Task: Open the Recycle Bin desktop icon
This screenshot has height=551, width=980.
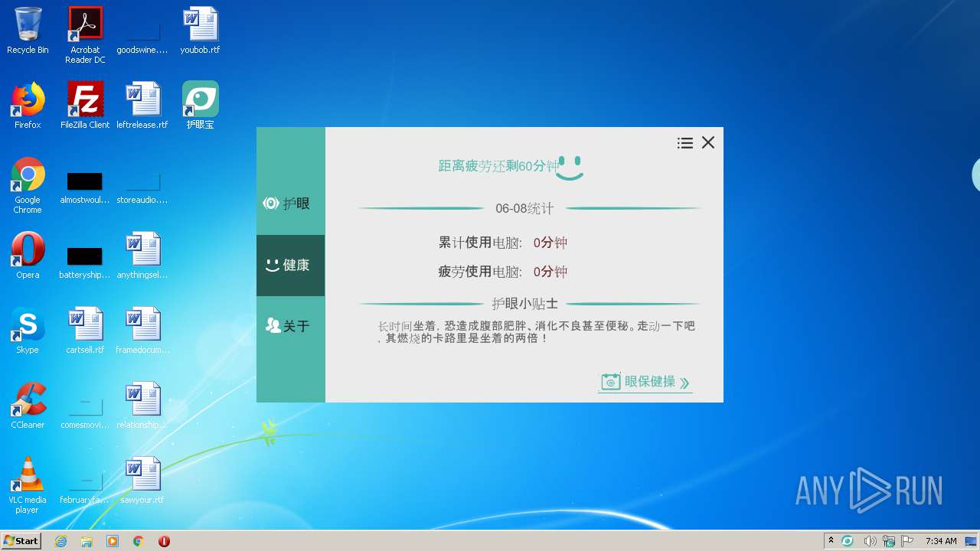Action: pos(28,31)
